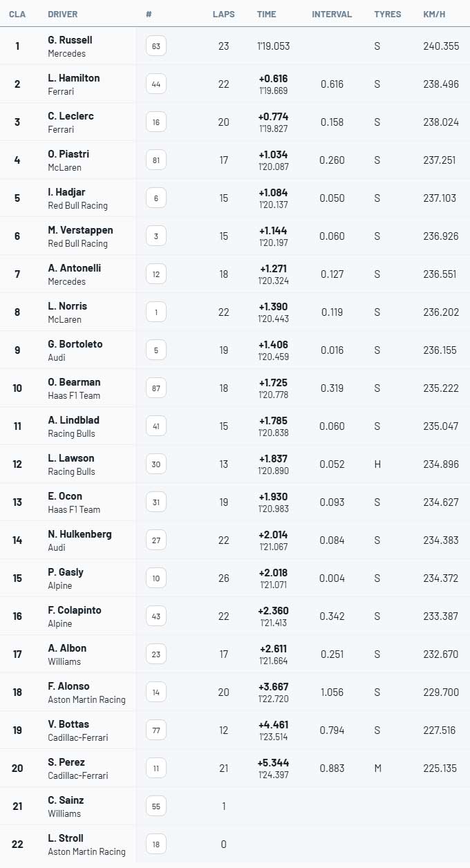Select the number 87 badge for Bearman
This screenshot has width=470, height=868.
click(156, 388)
